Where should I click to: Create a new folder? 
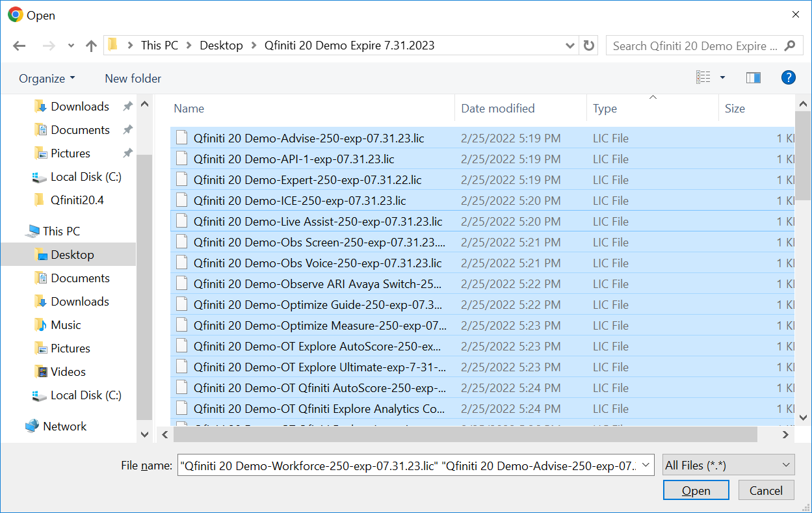[x=133, y=78]
